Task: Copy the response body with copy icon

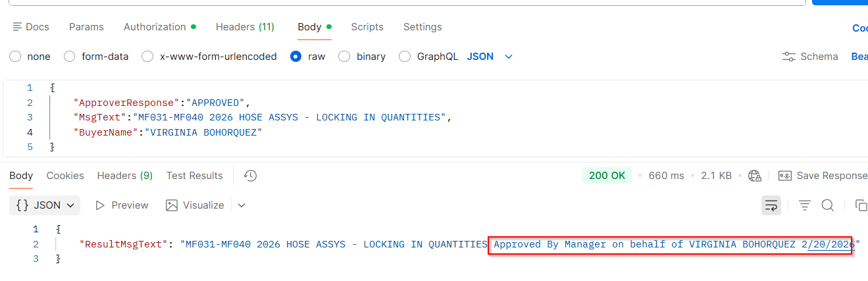Action: click(x=860, y=205)
